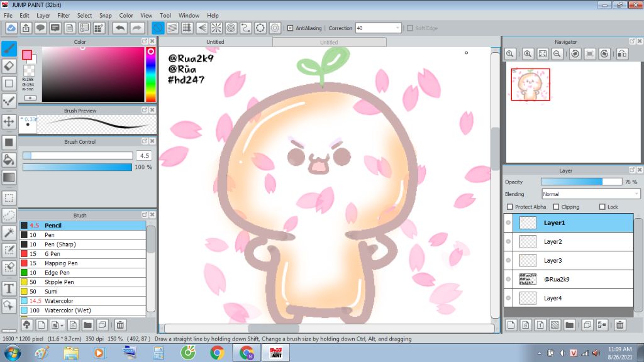
Task: Open the file explorer taskbar icon
Action: point(71,353)
